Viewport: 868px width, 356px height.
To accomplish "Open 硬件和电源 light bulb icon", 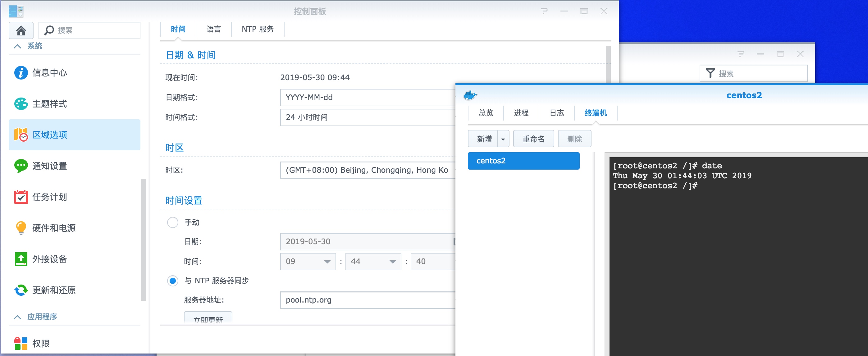I will point(21,228).
